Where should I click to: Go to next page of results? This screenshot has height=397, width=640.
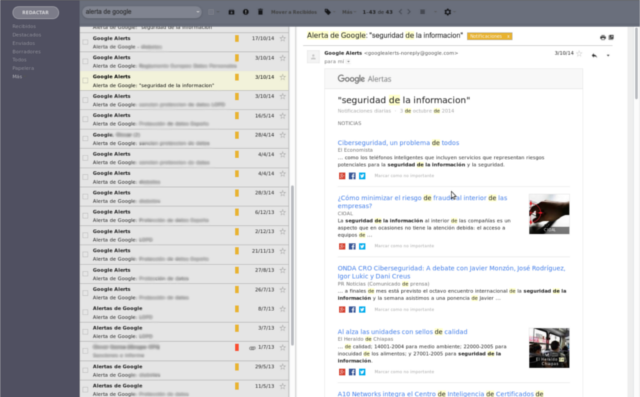click(409, 12)
